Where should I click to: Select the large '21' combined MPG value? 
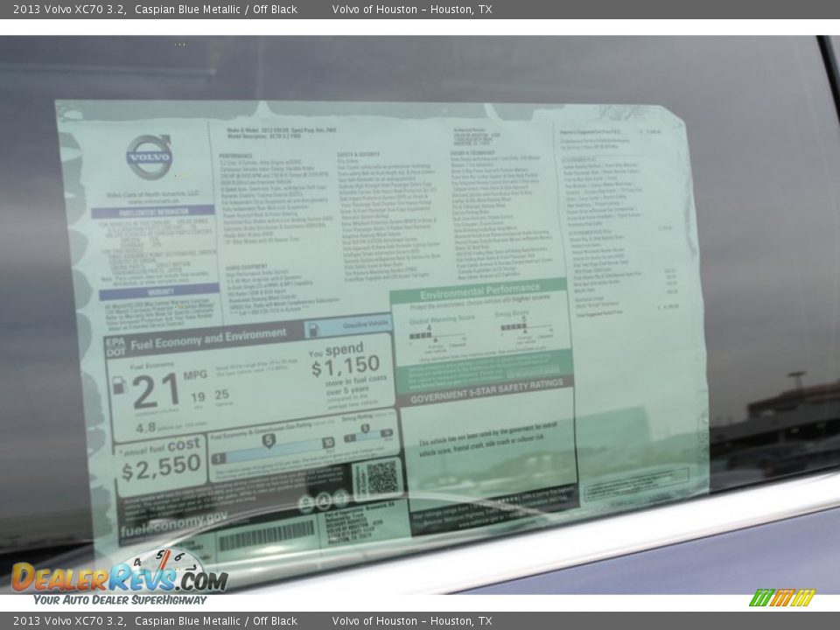156,392
